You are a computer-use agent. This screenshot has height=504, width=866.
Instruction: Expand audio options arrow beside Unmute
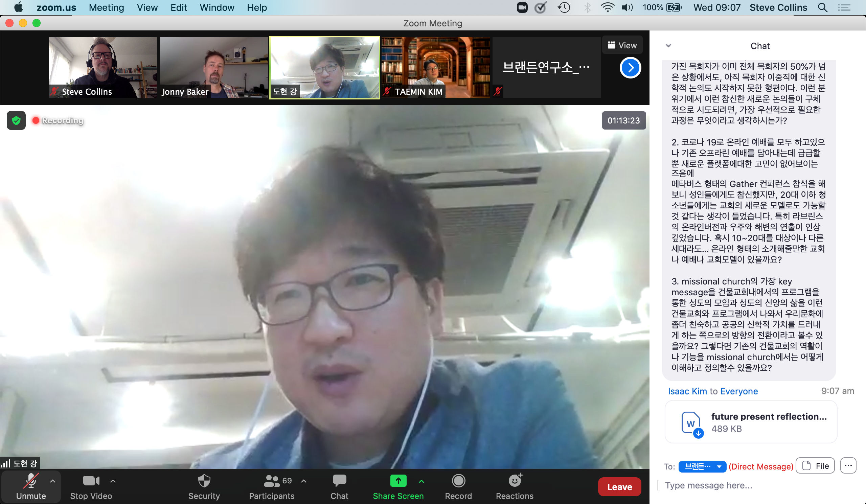pyautogui.click(x=52, y=481)
